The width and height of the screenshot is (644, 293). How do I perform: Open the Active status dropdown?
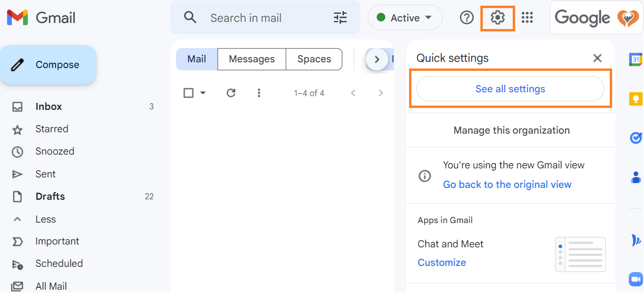405,17
